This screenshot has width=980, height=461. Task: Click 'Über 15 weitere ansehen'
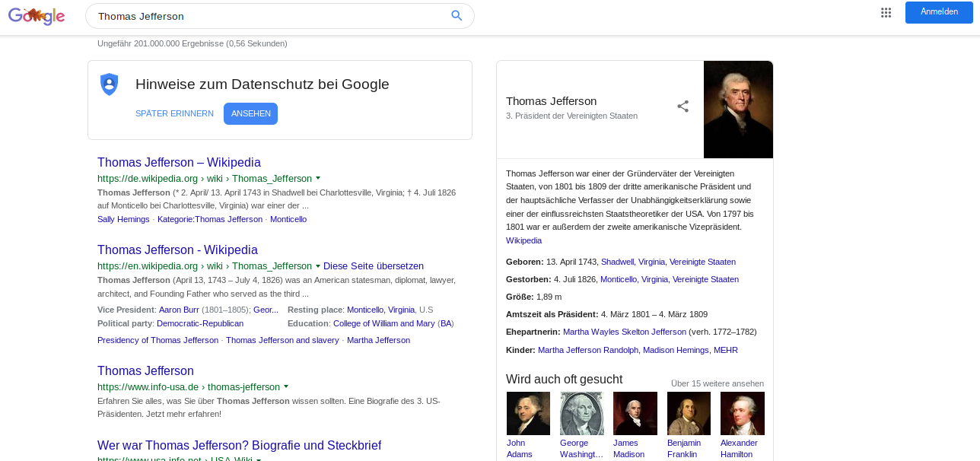pos(717,383)
